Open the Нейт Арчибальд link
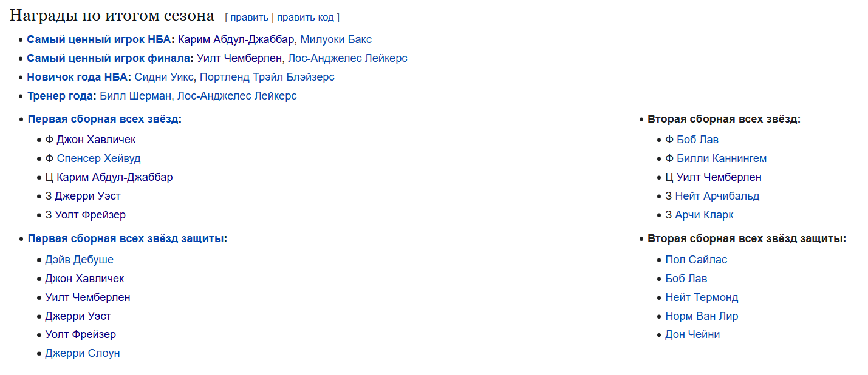Screen dimensions: 868x375 (717, 196)
